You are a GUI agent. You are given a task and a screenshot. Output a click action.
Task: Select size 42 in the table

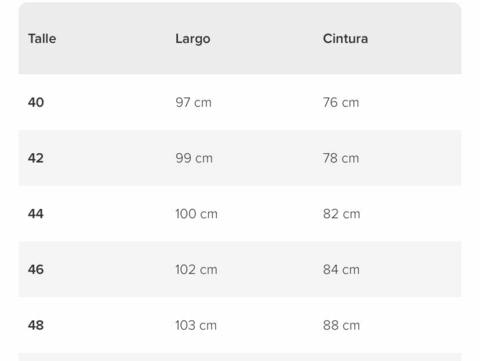pyautogui.click(x=36, y=158)
